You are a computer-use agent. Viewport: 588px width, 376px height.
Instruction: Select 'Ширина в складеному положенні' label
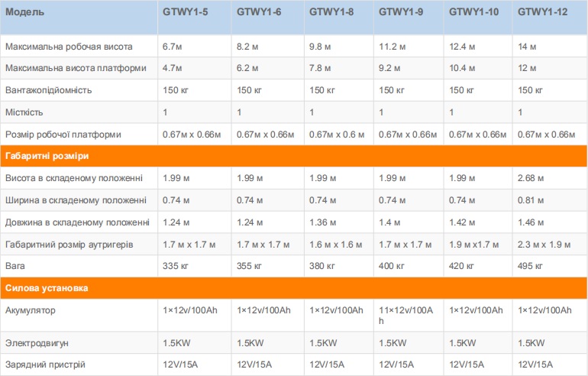pos(76,200)
